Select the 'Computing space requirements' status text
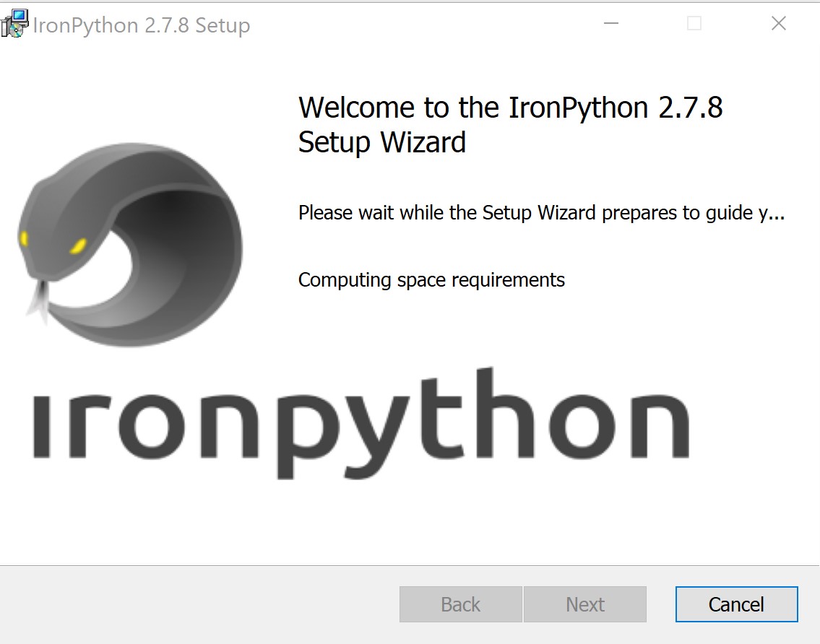 431,280
